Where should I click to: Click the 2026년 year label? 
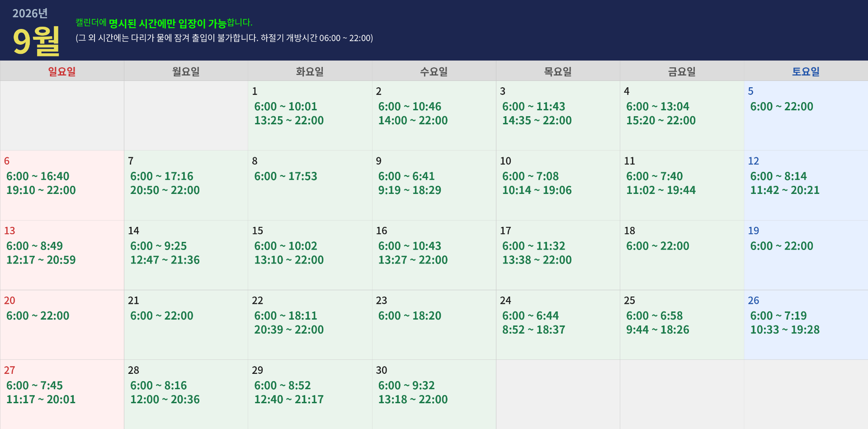(30, 14)
